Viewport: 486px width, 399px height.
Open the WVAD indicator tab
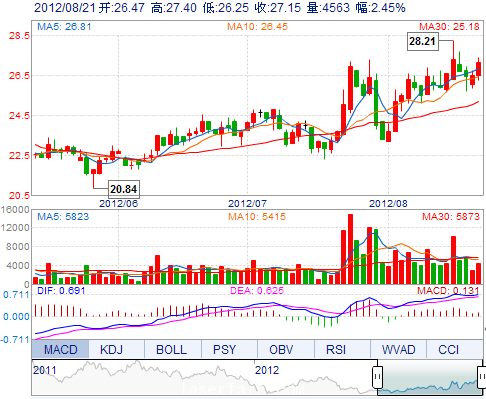click(x=398, y=349)
